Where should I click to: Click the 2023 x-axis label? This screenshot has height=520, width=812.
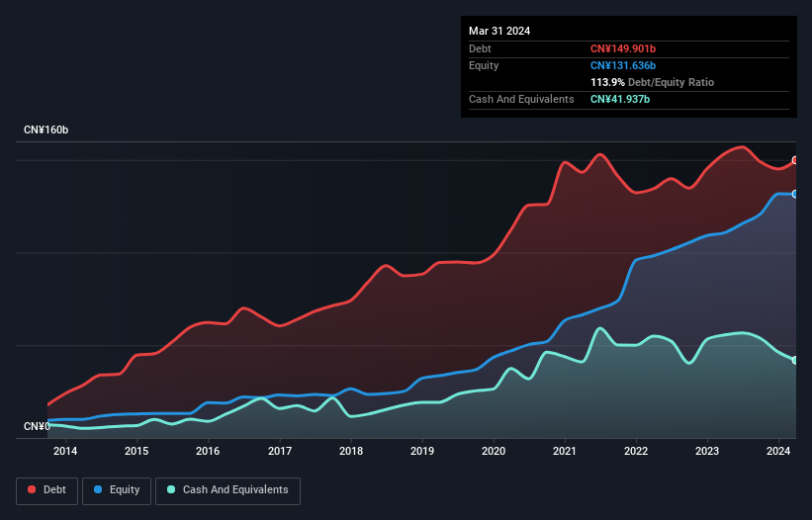point(707,451)
